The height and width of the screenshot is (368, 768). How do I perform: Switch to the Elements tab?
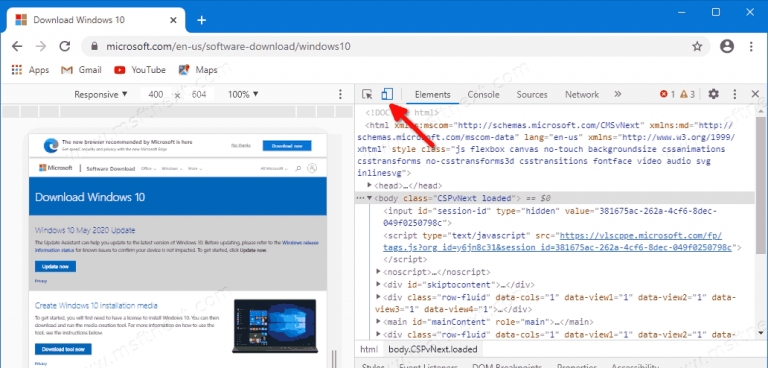(x=432, y=95)
